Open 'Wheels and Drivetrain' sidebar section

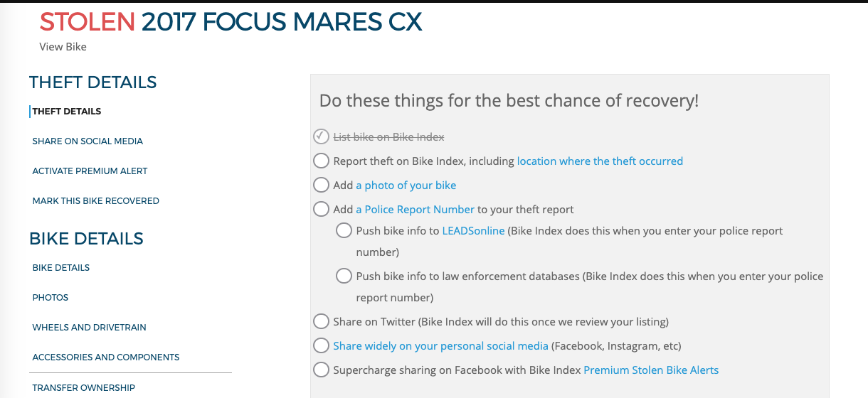tap(89, 328)
